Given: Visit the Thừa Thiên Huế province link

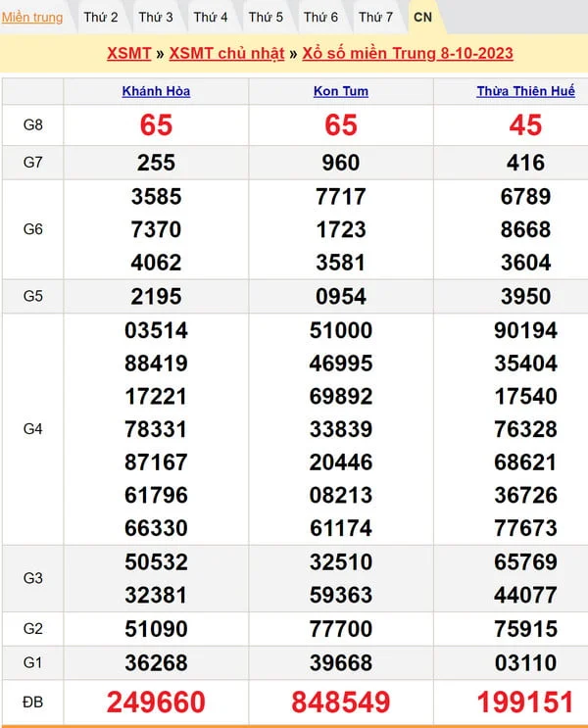Looking at the screenshot, I should click(x=525, y=91).
